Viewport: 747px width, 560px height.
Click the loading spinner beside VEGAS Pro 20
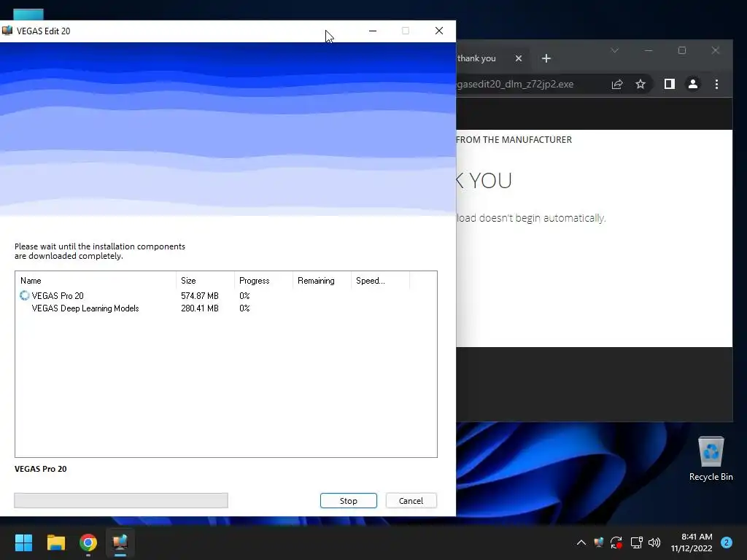(24, 296)
